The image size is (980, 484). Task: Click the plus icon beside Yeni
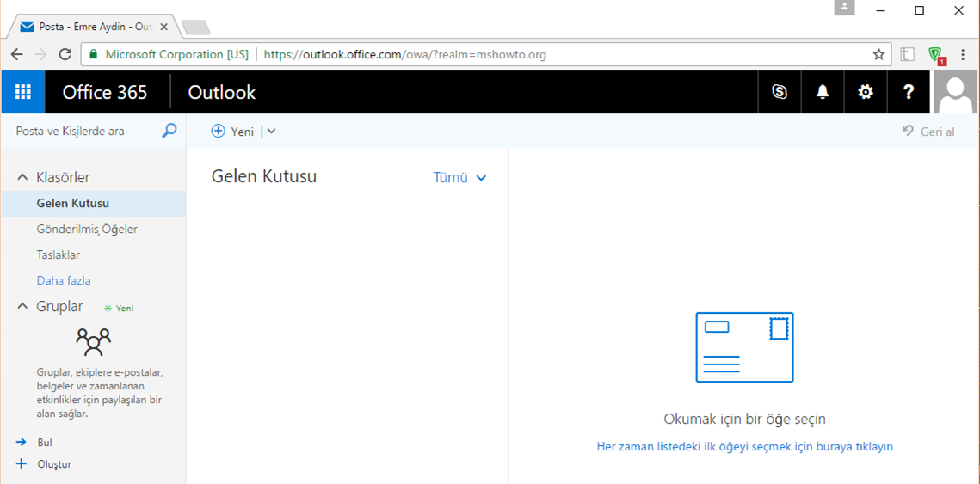[x=219, y=132]
